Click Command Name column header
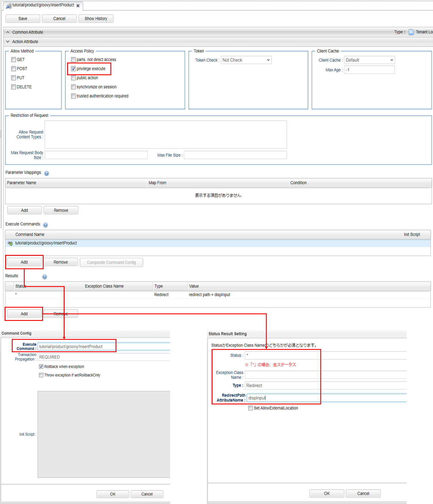Viewport: 433px width, 504px height. pos(208,234)
